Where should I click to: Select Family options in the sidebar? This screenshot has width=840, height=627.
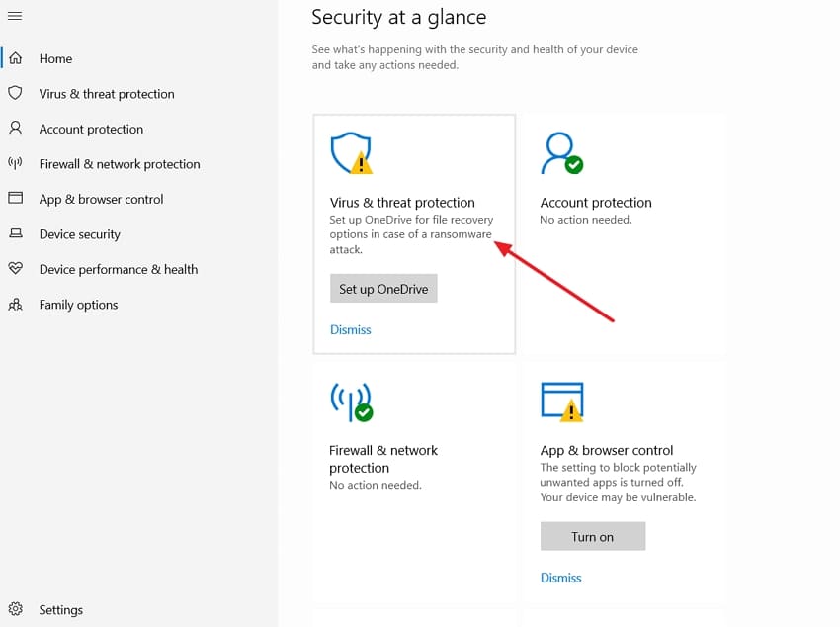[x=76, y=305]
